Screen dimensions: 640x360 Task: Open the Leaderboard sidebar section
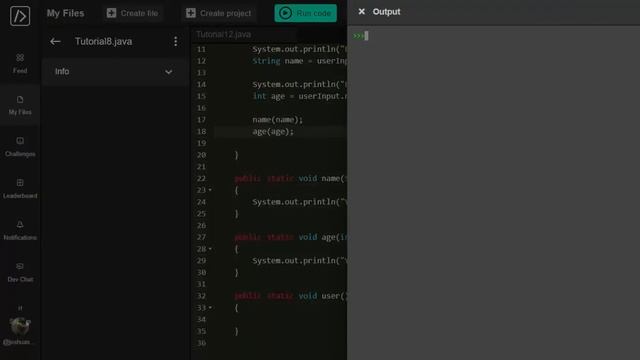click(x=20, y=189)
